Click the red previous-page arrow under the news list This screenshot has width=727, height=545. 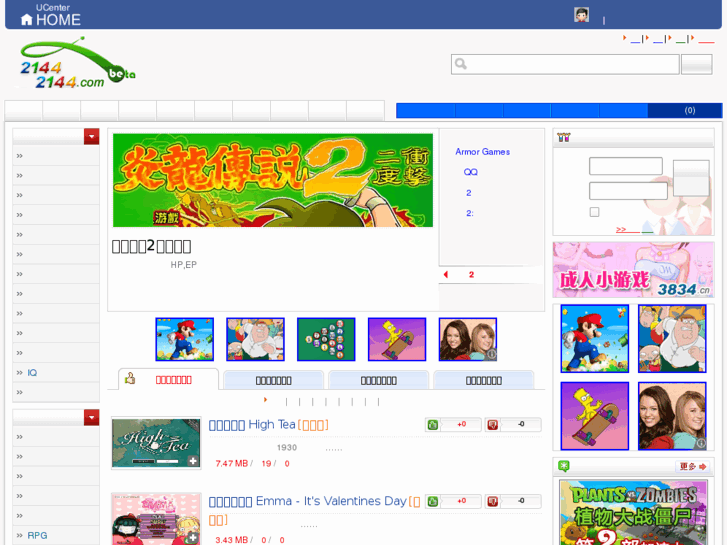(x=446, y=275)
